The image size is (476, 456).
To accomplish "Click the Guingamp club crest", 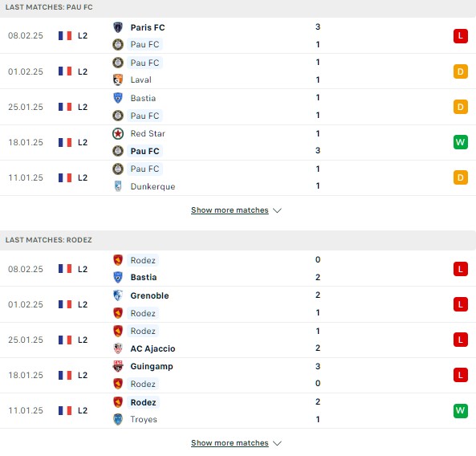I will [118, 366].
